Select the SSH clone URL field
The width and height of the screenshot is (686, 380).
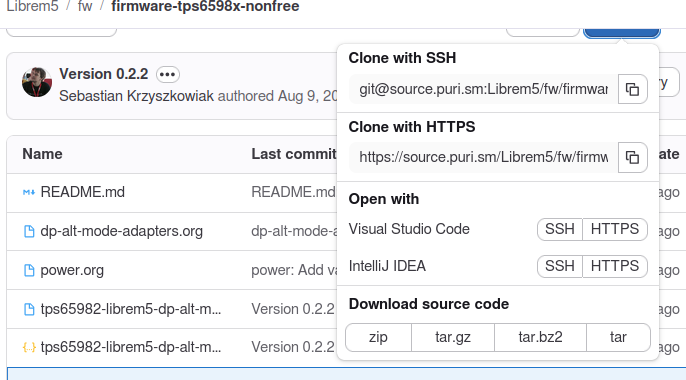[483, 89]
